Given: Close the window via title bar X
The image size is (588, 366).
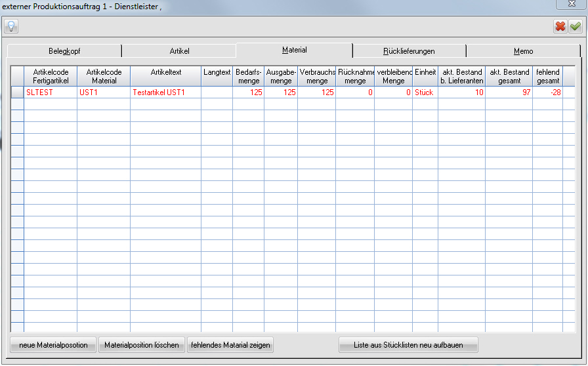Looking at the screenshot, I should [572, 3].
